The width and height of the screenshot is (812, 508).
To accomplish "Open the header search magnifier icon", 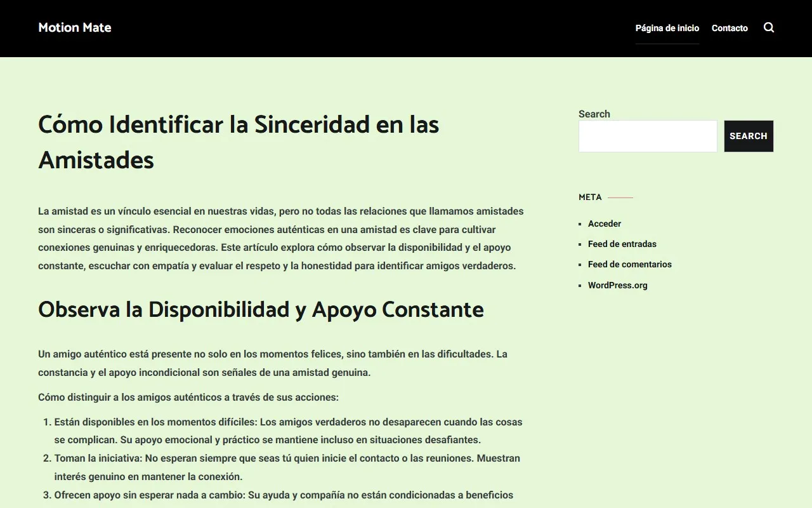I will pos(769,27).
